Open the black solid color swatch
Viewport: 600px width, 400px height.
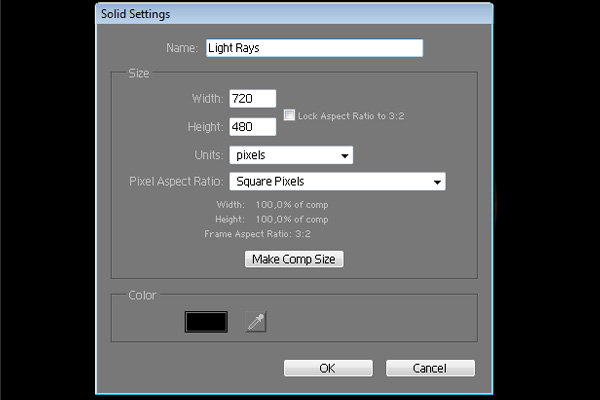tap(206, 322)
